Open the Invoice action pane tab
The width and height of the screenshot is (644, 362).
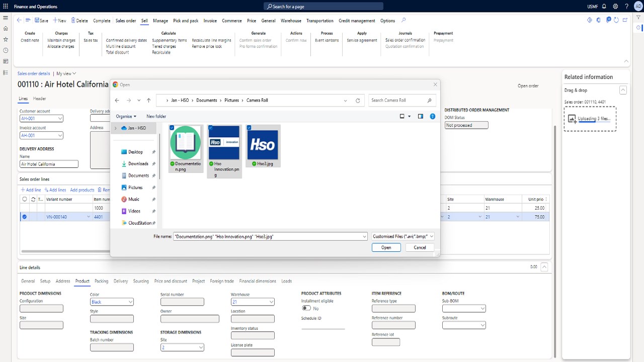[x=210, y=21]
